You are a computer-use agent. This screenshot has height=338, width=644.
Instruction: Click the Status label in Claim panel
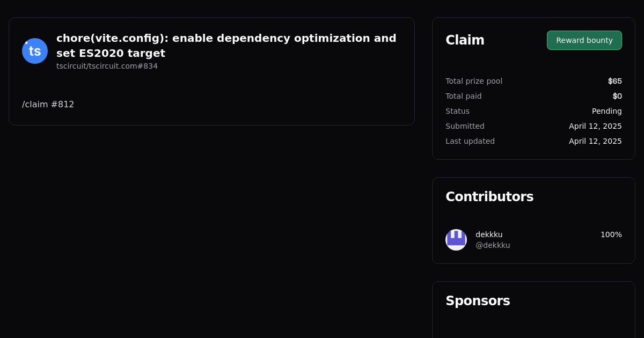click(x=457, y=111)
